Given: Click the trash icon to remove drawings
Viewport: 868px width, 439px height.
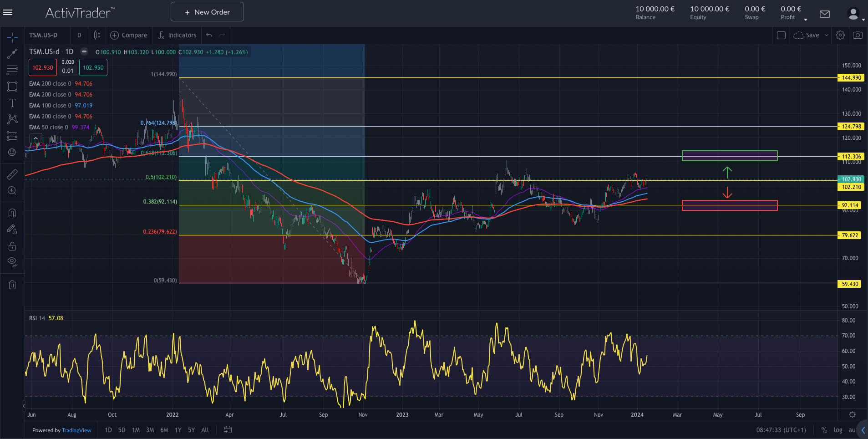Looking at the screenshot, I should 12,285.
